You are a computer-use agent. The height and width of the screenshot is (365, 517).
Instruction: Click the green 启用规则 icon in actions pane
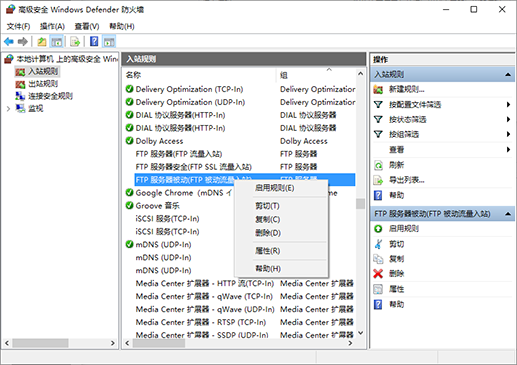pos(378,228)
